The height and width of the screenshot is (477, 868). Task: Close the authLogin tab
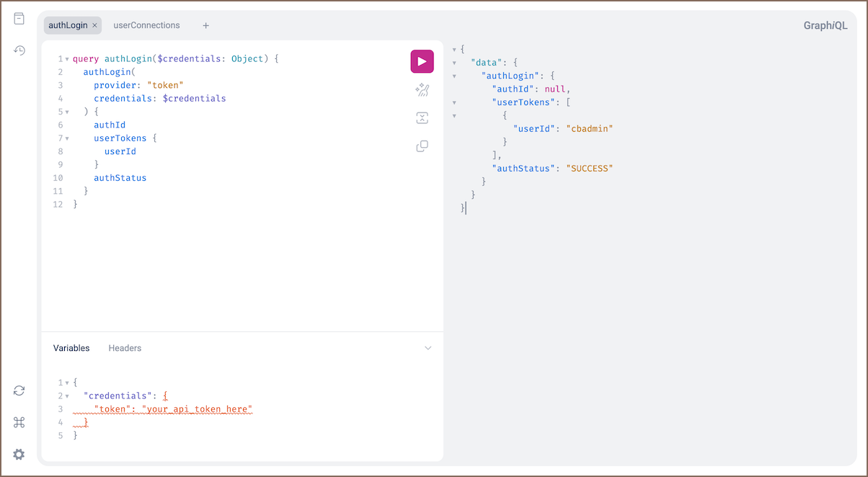pos(94,25)
